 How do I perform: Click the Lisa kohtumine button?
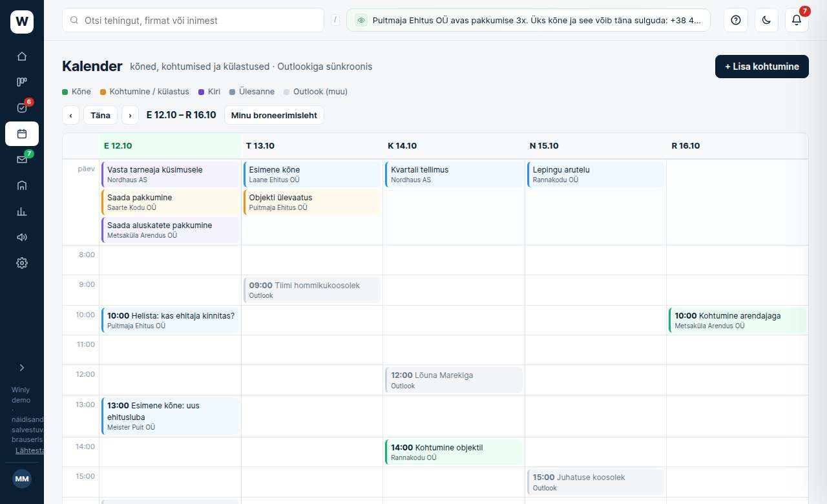pos(762,67)
